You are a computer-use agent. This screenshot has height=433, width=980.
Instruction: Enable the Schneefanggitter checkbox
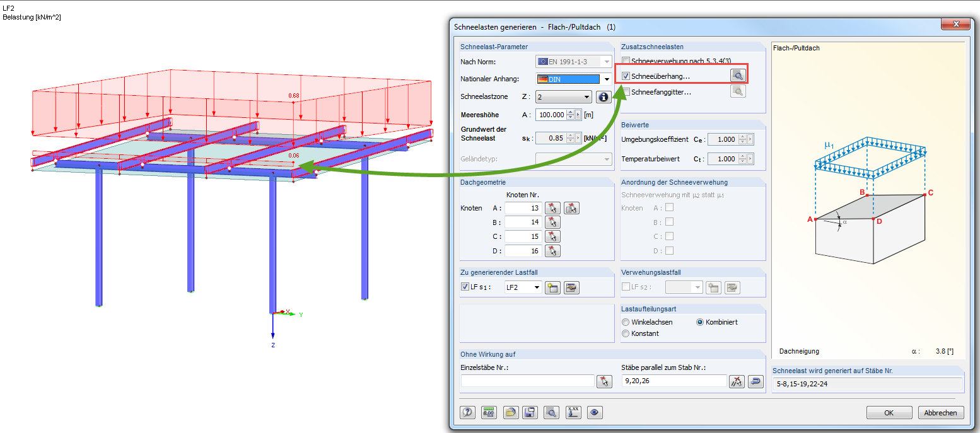coord(626,92)
